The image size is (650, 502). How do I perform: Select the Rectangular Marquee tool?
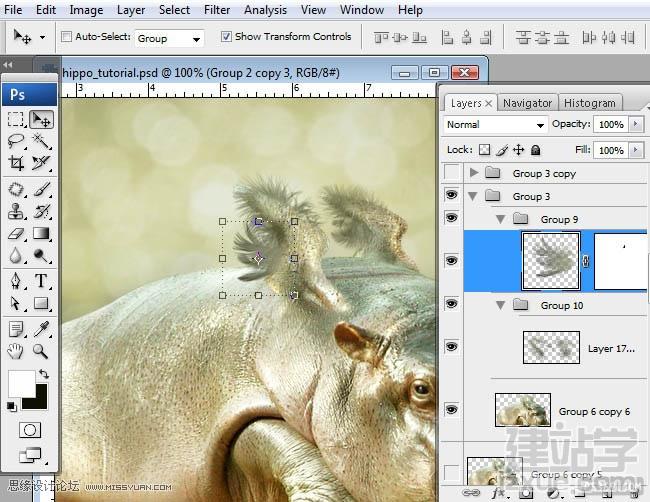tap(16, 119)
